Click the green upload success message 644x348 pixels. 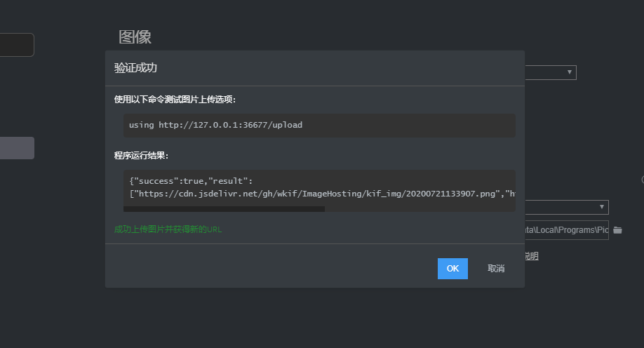[168, 229]
